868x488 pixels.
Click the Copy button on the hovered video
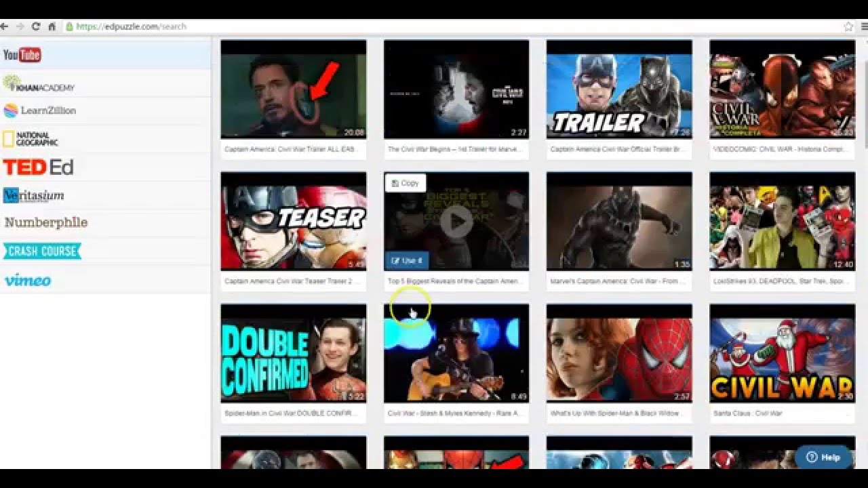[405, 183]
